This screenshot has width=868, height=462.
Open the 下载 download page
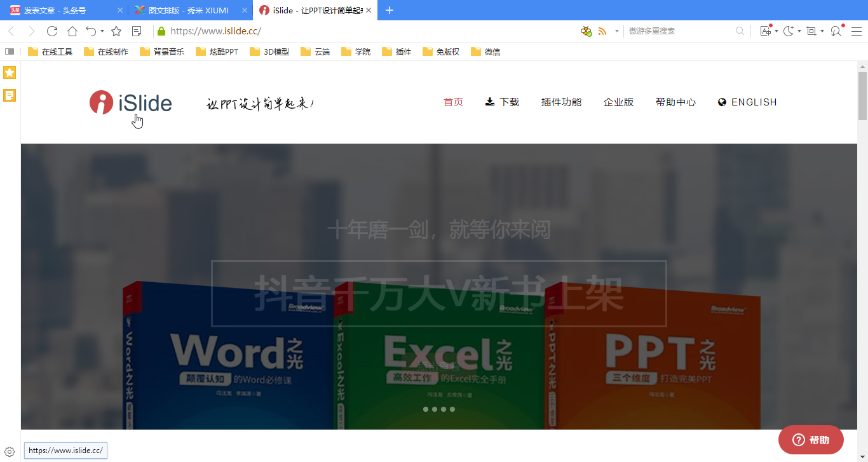[502, 102]
